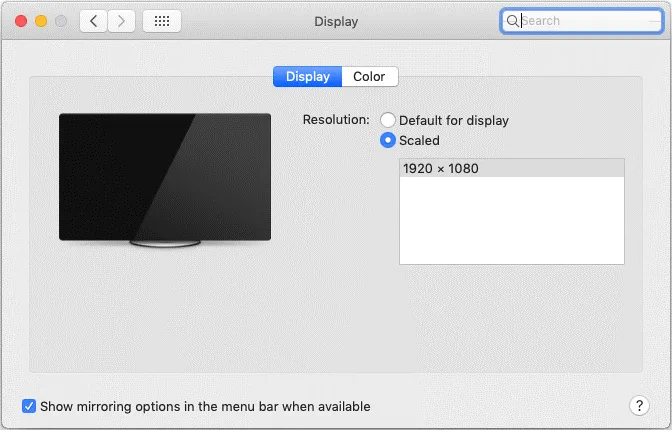Switch to the Display tab
Image resolution: width=672 pixels, height=430 pixels.
tap(307, 77)
